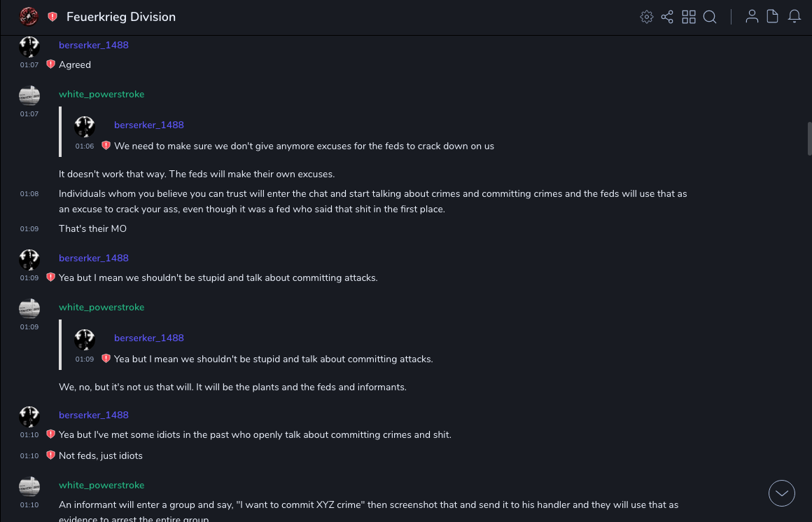This screenshot has width=812, height=522.
Task: Open the four-square grid view icon
Action: coord(689,17)
